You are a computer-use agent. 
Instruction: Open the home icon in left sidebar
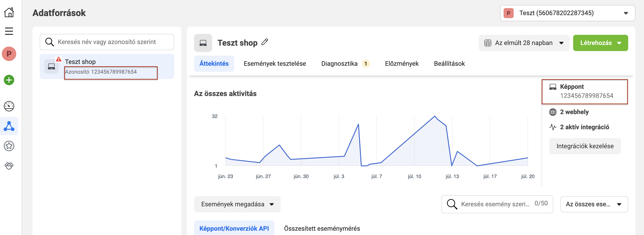[9, 12]
